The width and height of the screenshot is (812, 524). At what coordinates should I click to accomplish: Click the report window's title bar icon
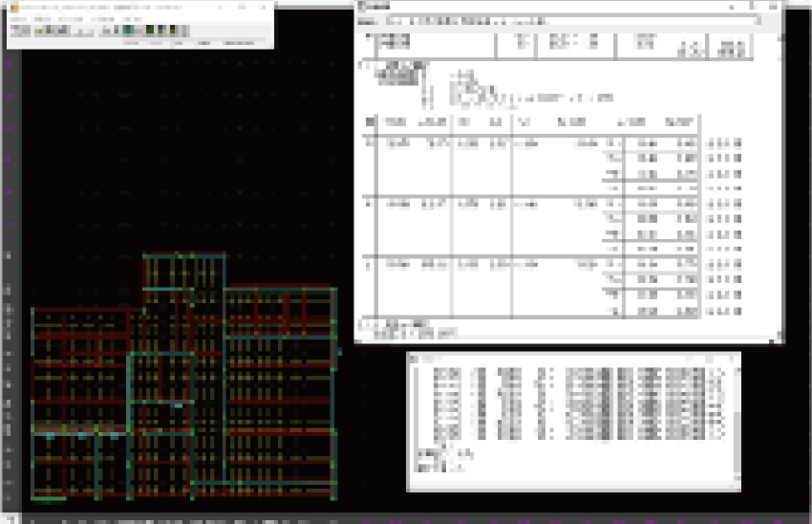coord(360,8)
